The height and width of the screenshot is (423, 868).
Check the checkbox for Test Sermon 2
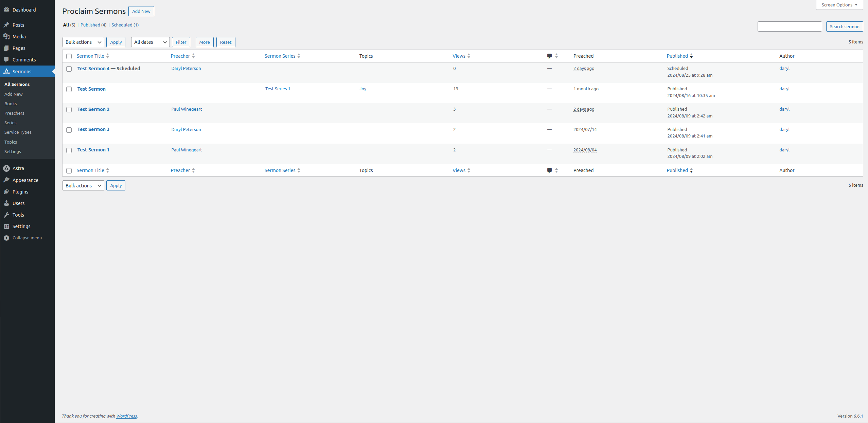[x=69, y=109]
